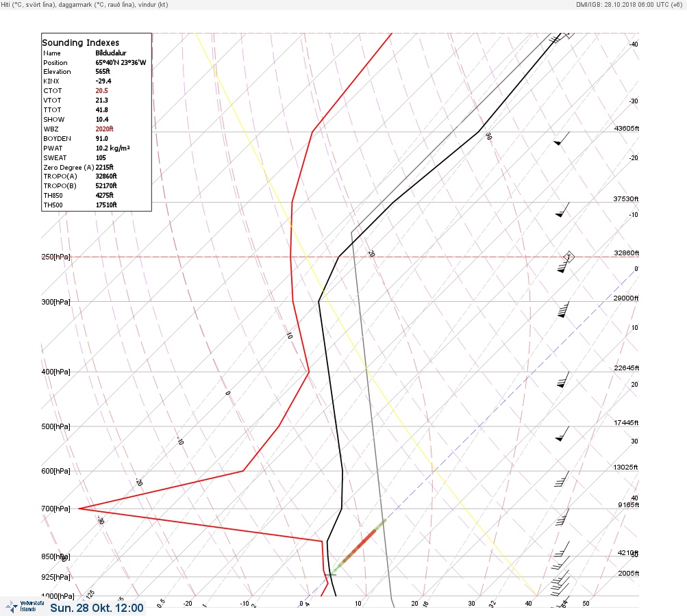Click the '37530ft' altitude label
The width and height of the screenshot is (687, 616).
626,198
